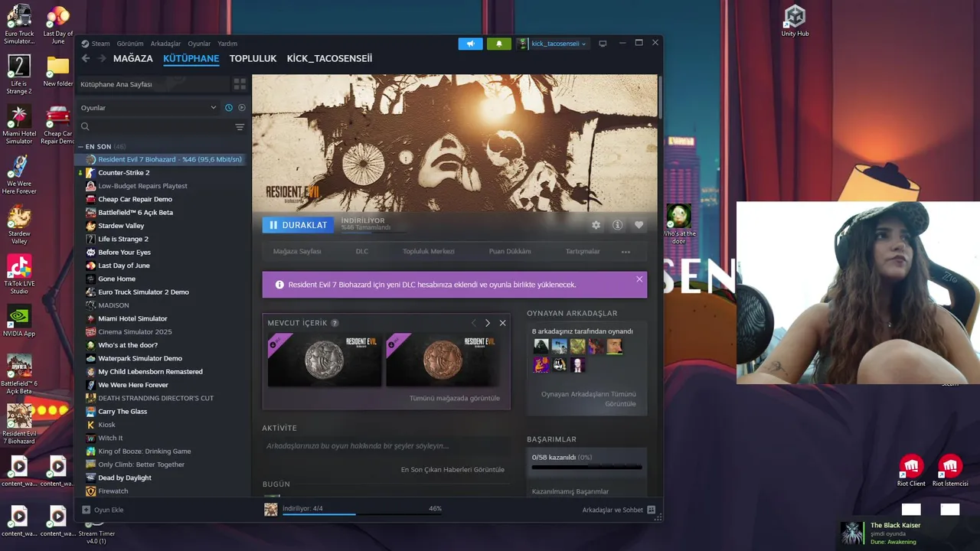Open kick_tacosenseii account dropdown

click(552, 44)
